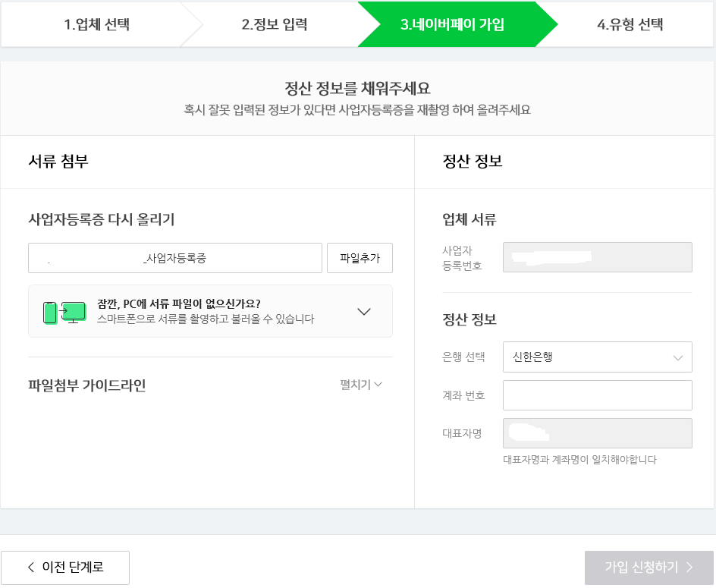Click the 대표자명 field
This screenshot has width=716, height=588.
coord(597,433)
